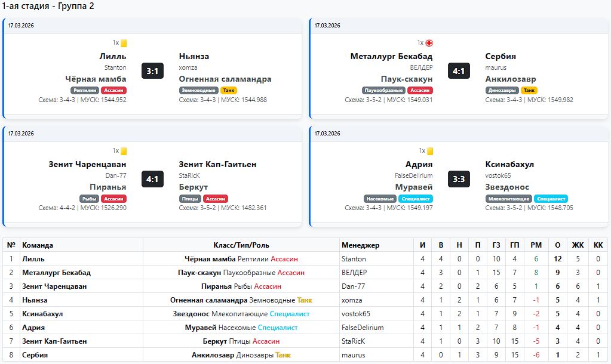Click manager FalseDelirium in the table
Image resolution: width=611 pixels, height=364 pixels.
coord(363,328)
